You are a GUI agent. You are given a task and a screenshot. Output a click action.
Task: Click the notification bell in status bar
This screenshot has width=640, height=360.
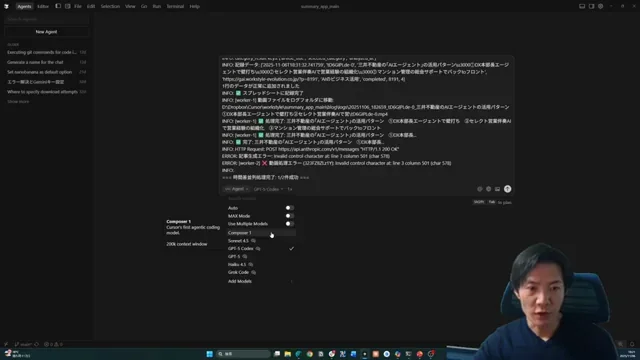(x=632, y=344)
